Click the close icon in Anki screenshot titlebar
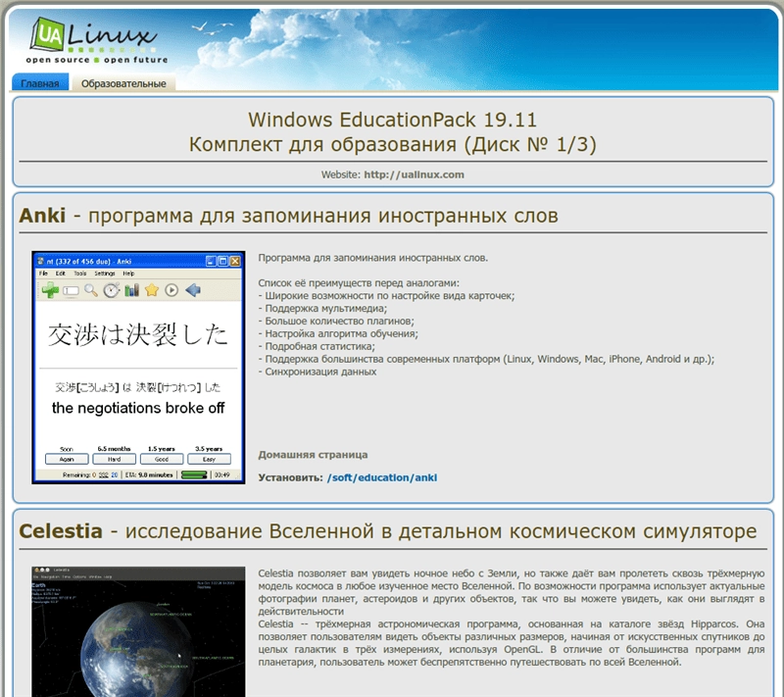This screenshot has width=784, height=697. [x=234, y=261]
